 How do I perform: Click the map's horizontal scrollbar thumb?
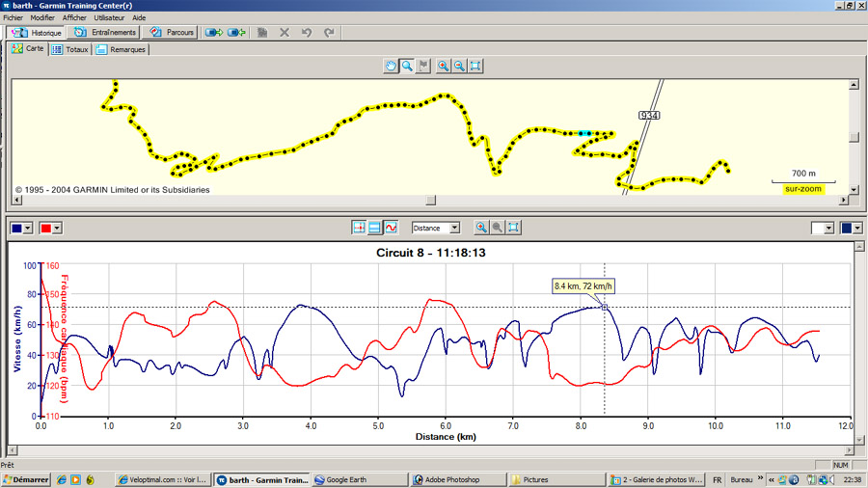(x=430, y=201)
